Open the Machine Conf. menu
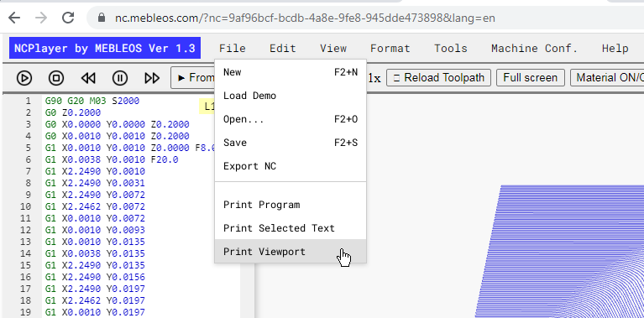The height and width of the screenshot is (318, 644). pyautogui.click(x=534, y=49)
